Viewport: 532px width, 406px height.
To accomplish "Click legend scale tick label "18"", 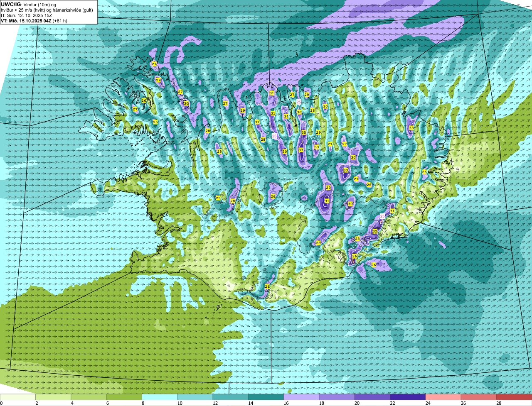I will 321,403.
